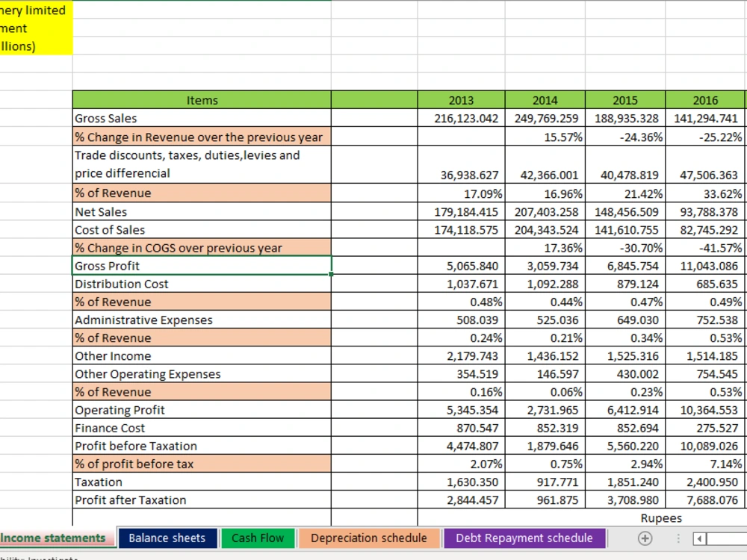Open the Debt Repayment schedule tab
Screen dimensions: 747x560
pyautogui.click(x=524, y=538)
